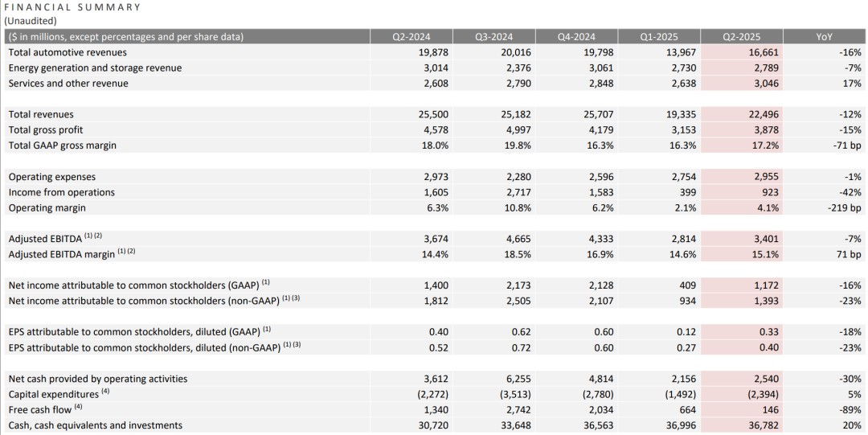Screen dimensions: 868x435
Task: Click the Q2-2025 column header
Action: tap(741, 37)
